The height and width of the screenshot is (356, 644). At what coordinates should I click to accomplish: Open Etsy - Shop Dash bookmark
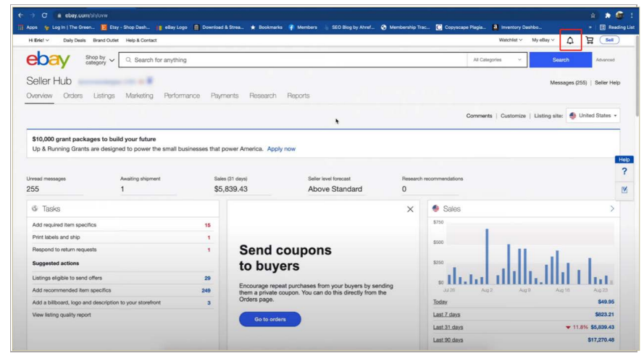125,27
